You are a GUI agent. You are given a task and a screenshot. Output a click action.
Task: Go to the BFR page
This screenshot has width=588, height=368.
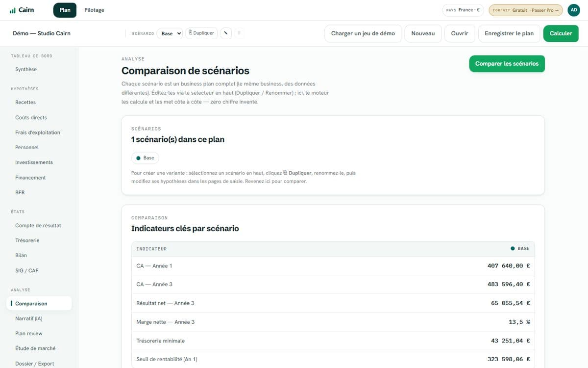[39, 193]
